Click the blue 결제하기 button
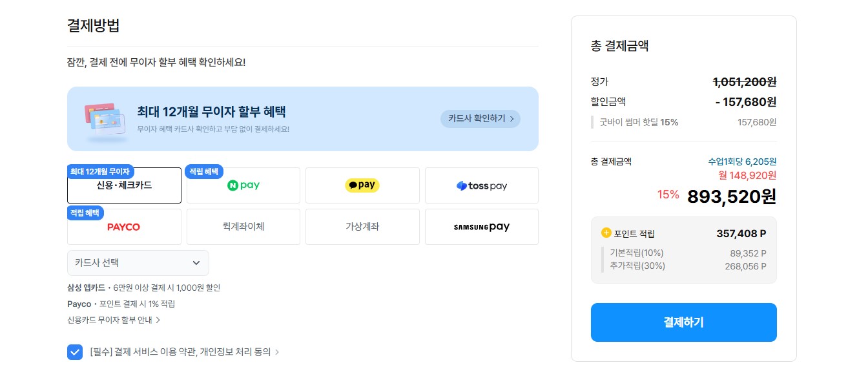 pyautogui.click(x=683, y=322)
